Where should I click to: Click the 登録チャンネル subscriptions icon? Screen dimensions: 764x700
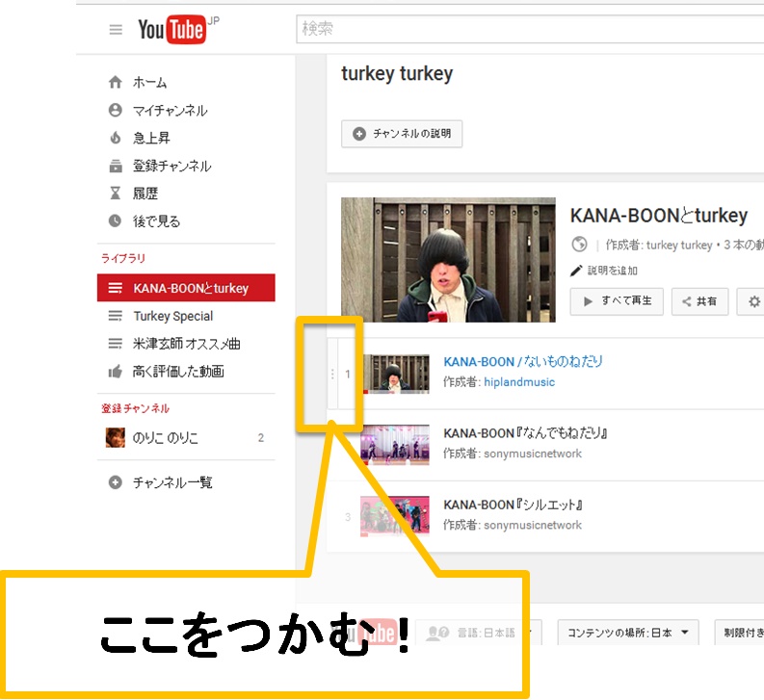point(116,166)
